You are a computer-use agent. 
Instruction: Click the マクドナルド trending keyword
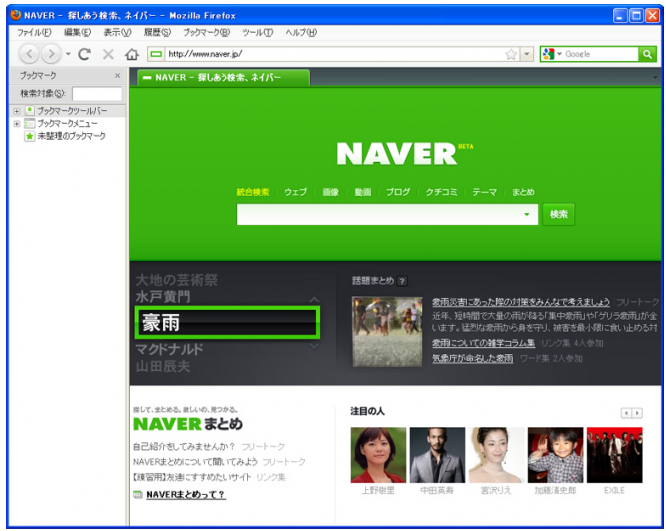[169, 350]
